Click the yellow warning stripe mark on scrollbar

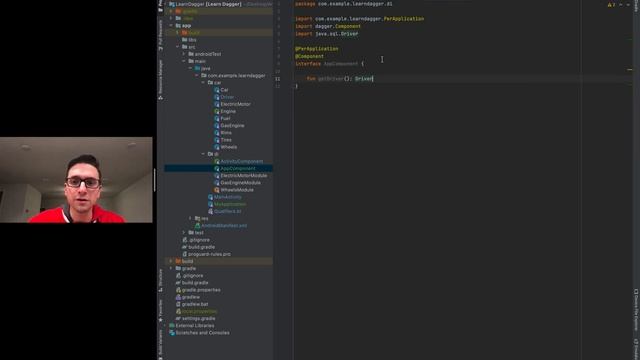630,70
